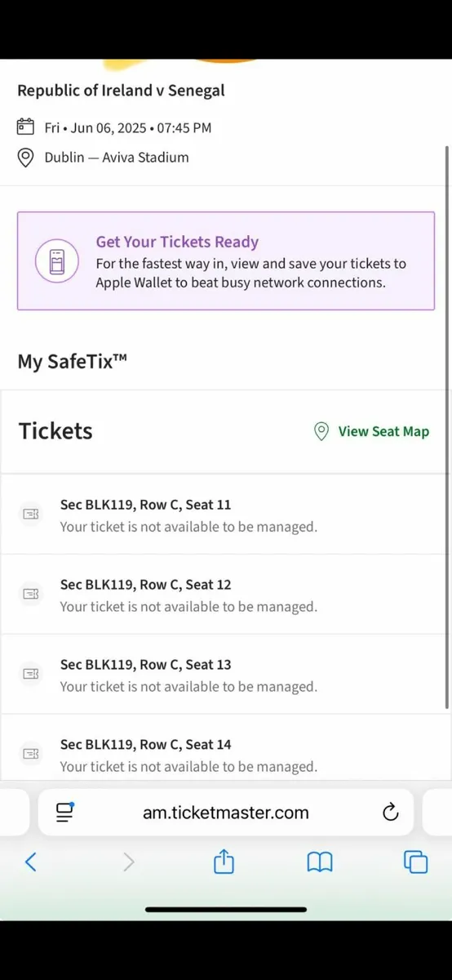Tap the Safari back arrow
This screenshot has height=980, width=452.
click(31, 862)
